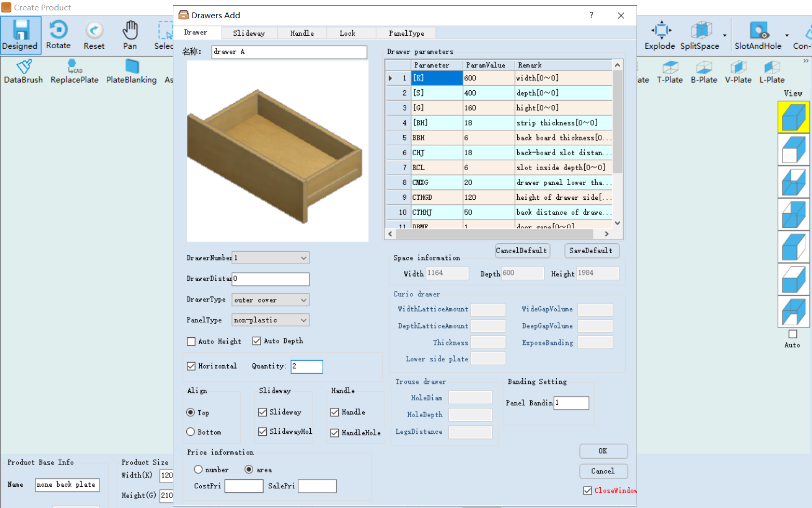Click the DrawerDistance input field
The height and width of the screenshot is (508, 812).
[x=270, y=279]
